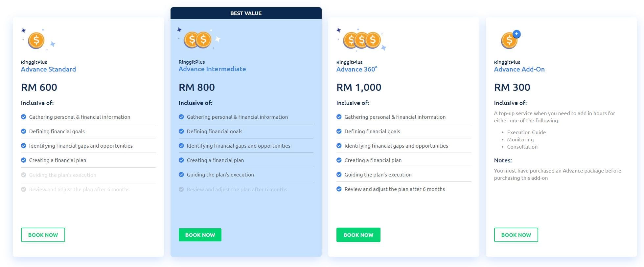
Task: Click the double coin icon for Advance Intermediate
Action: click(x=197, y=40)
